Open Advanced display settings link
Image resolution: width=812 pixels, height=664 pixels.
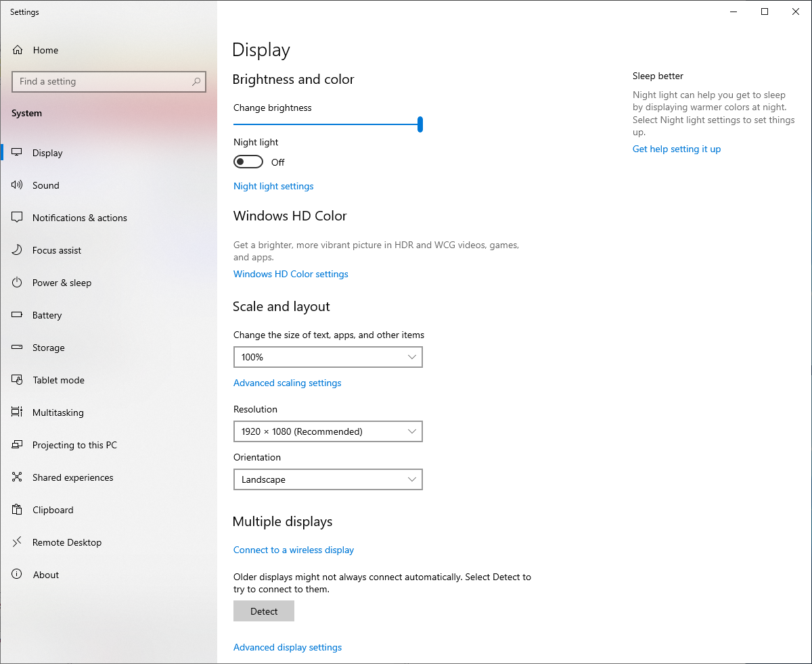click(288, 647)
